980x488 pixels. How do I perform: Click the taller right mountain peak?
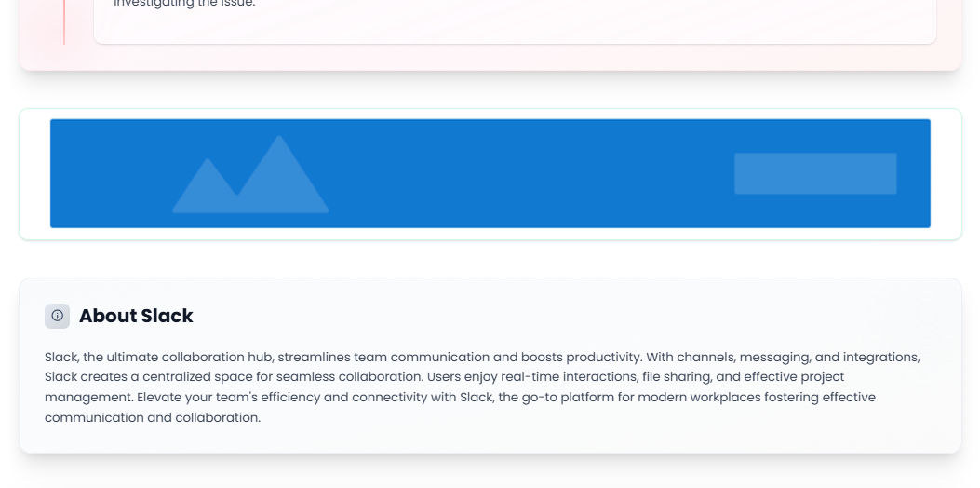(277, 168)
